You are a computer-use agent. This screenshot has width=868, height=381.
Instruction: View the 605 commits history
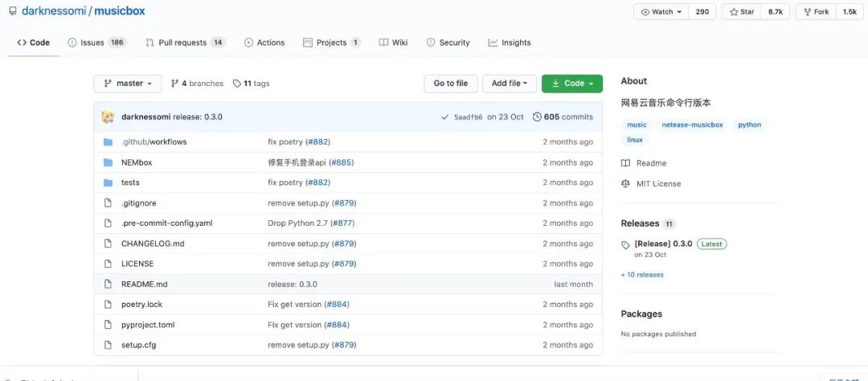563,117
